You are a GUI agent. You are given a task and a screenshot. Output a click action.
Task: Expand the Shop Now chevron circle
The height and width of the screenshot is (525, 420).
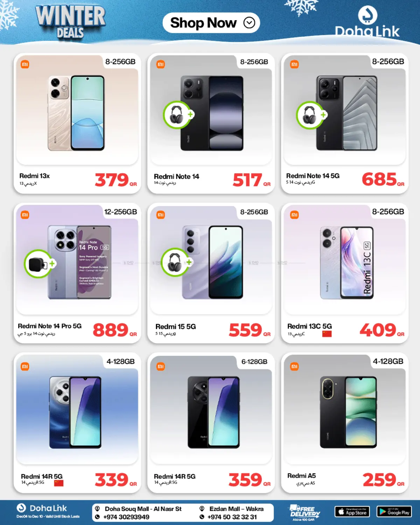tap(249, 23)
